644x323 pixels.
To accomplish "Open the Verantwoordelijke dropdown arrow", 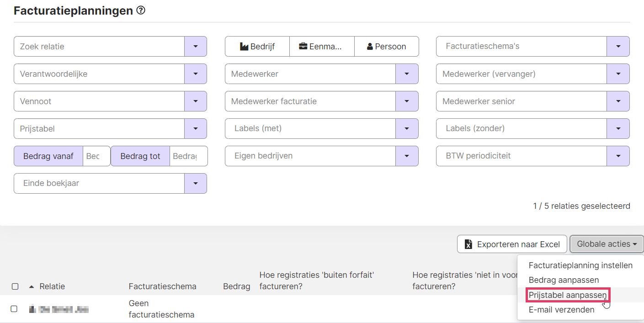I will (x=196, y=74).
